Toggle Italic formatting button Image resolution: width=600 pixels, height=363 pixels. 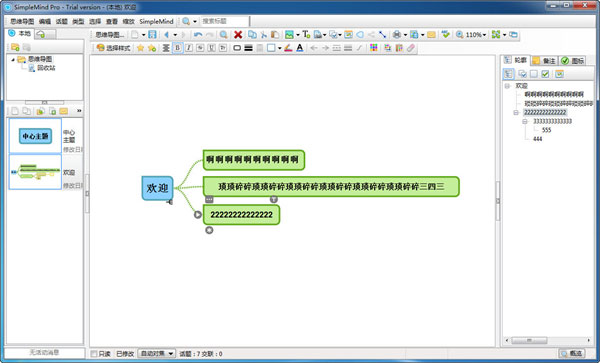(x=189, y=48)
